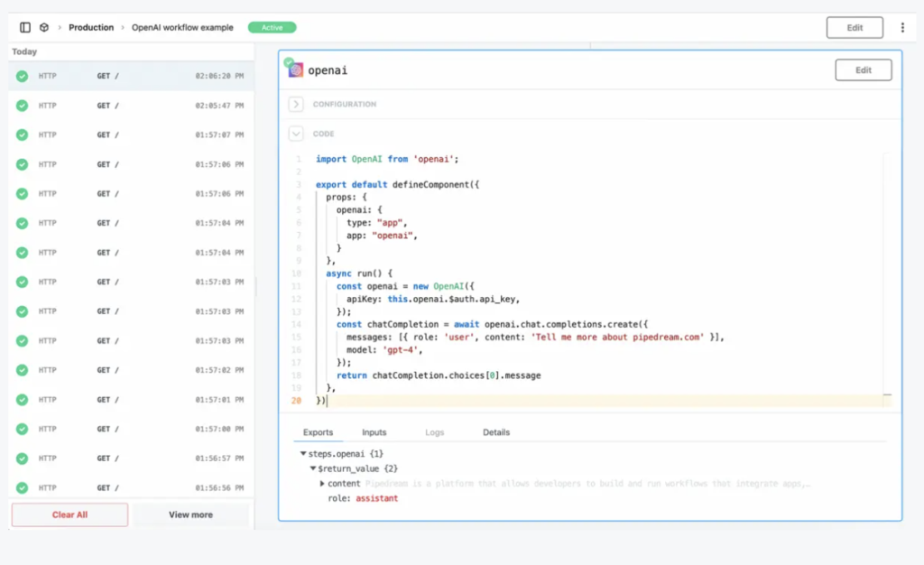Click the success check icon for 02:05:47 PM event
This screenshot has width=924, height=565.
click(22, 106)
